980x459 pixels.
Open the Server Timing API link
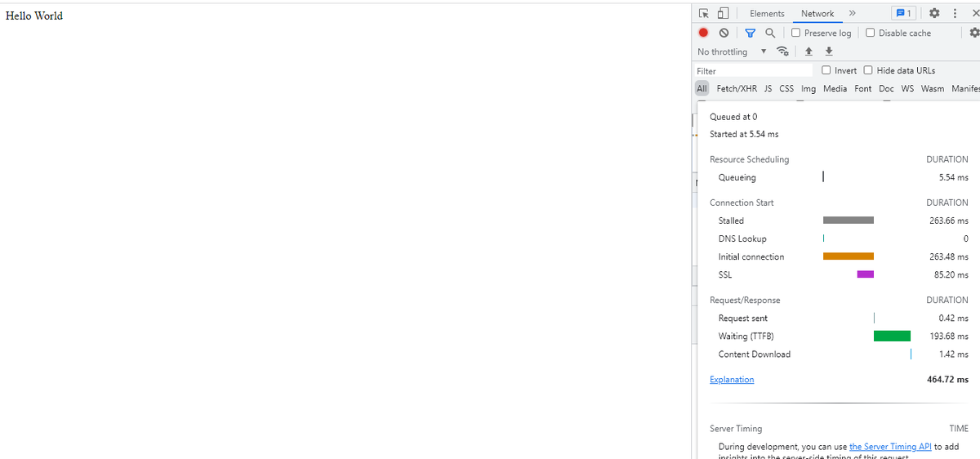click(890, 447)
